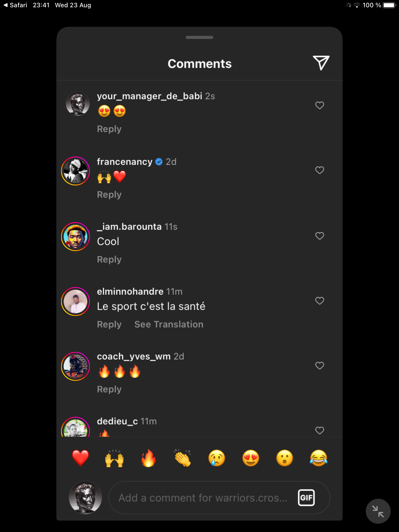Insert the red heart quick emoji
The image size is (399, 532).
pyautogui.click(x=80, y=458)
